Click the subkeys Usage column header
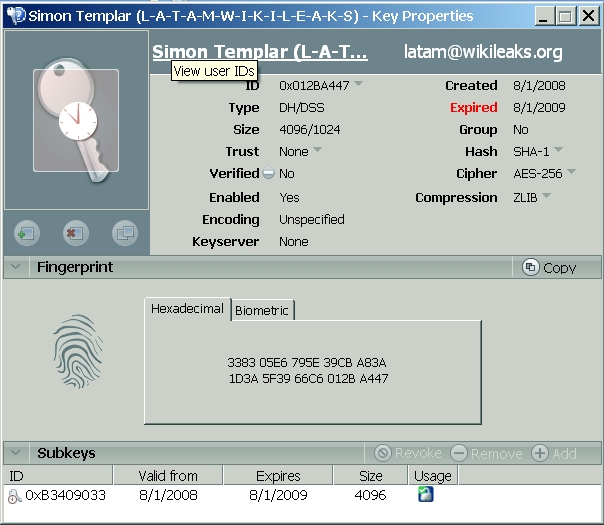This screenshot has width=604, height=525. point(433,476)
